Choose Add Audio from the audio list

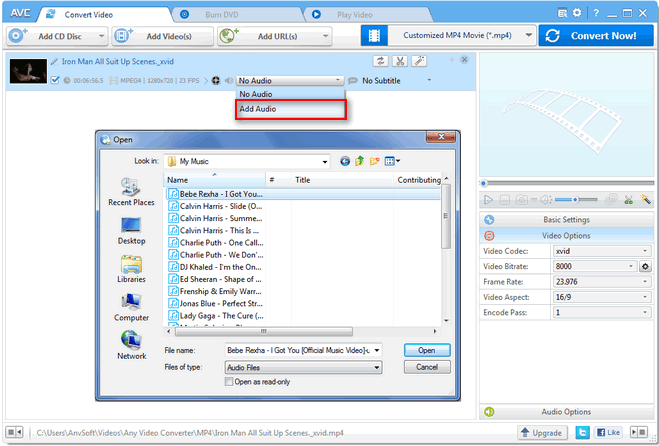pyautogui.click(x=290, y=109)
